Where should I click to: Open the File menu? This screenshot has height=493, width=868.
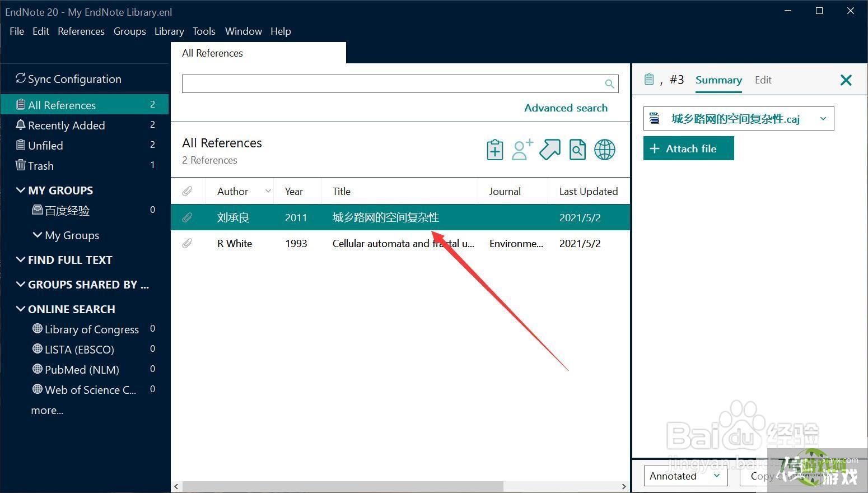tap(17, 31)
